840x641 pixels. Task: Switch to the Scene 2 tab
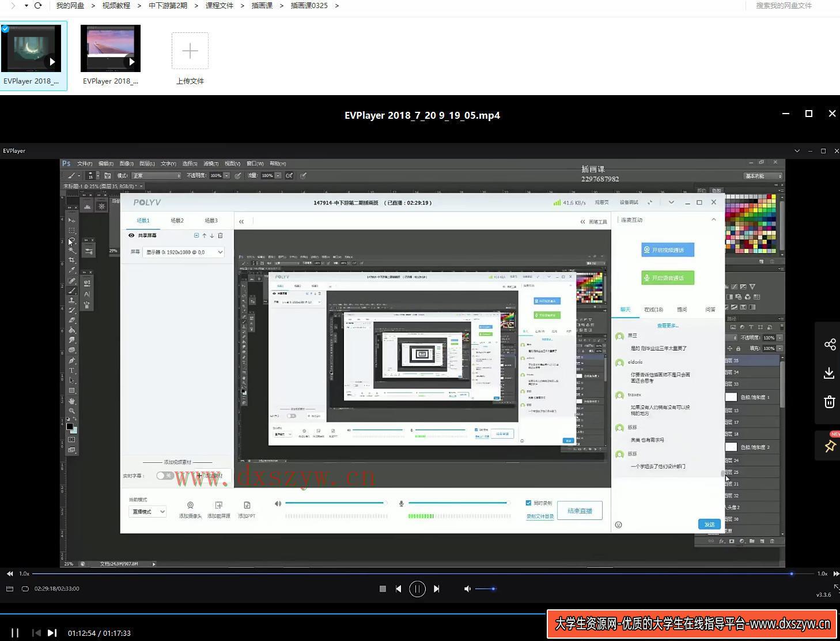click(x=177, y=220)
